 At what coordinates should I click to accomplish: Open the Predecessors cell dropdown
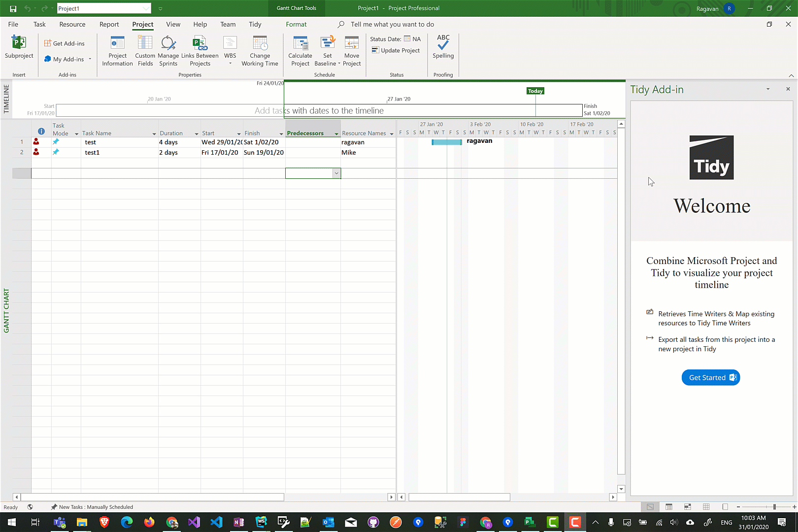[336, 173]
